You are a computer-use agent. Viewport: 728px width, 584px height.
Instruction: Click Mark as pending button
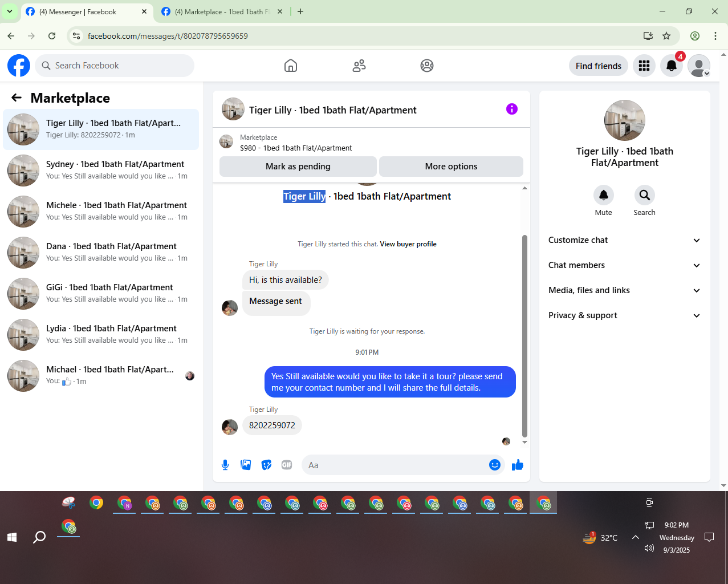pos(298,167)
